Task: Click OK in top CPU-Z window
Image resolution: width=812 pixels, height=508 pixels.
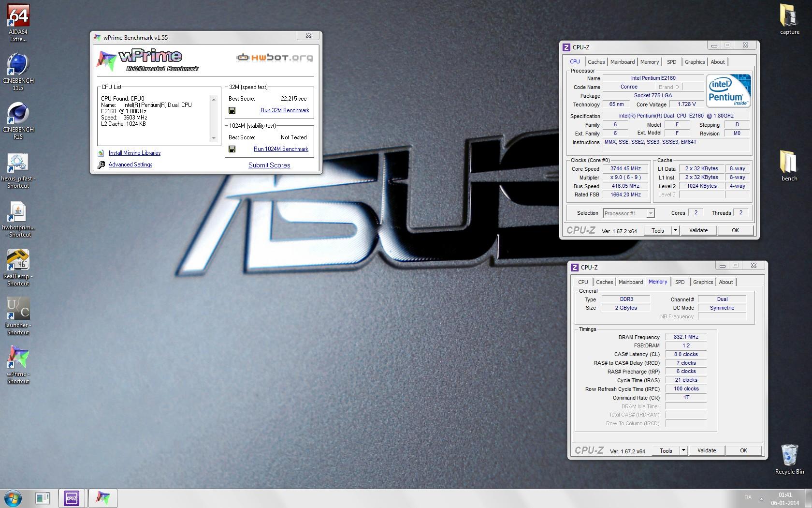Action: [x=735, y=230]
